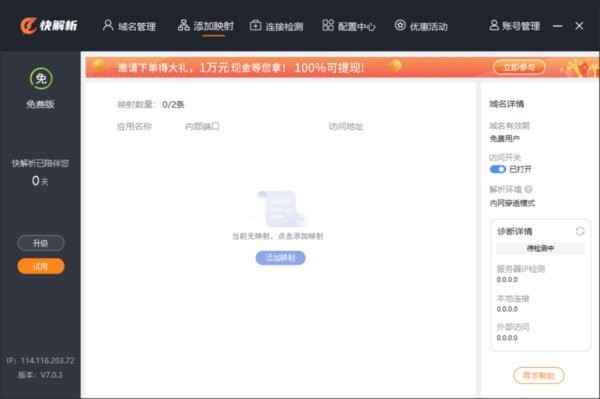Click the 连接检测 medical kit icon
The width and height of the screenshot is (600, 399).
pyautogui.click(x=255, y=26)
